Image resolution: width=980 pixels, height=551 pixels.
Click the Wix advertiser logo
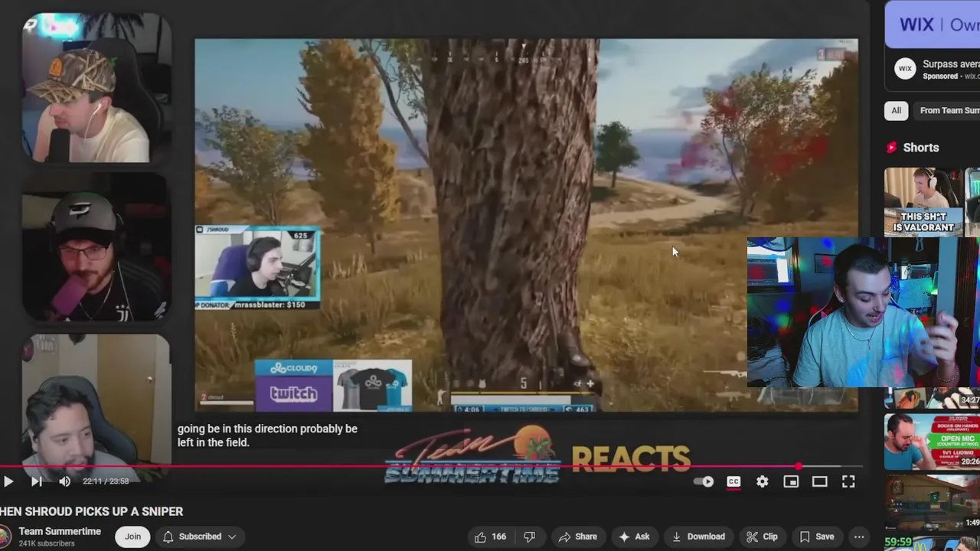pos(905,70)
